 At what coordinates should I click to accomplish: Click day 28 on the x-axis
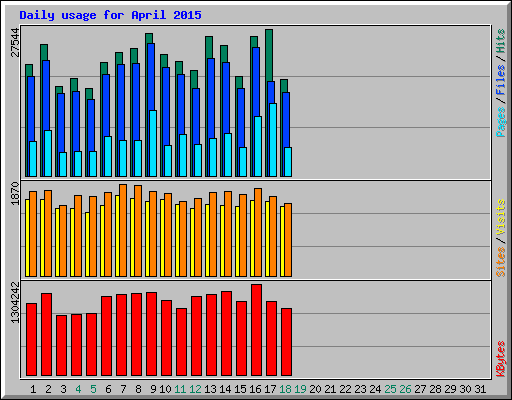(x=435, y=389)
